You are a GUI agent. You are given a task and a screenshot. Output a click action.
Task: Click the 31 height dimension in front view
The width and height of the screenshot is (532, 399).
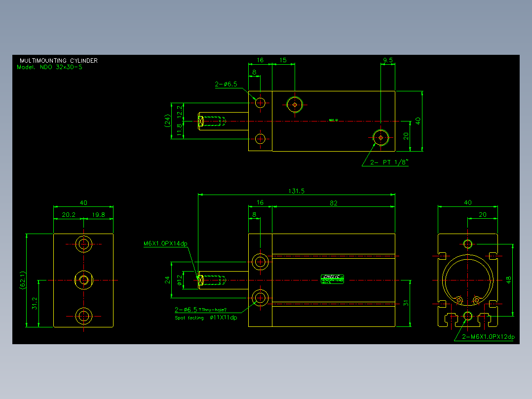(x=406, y=303)
